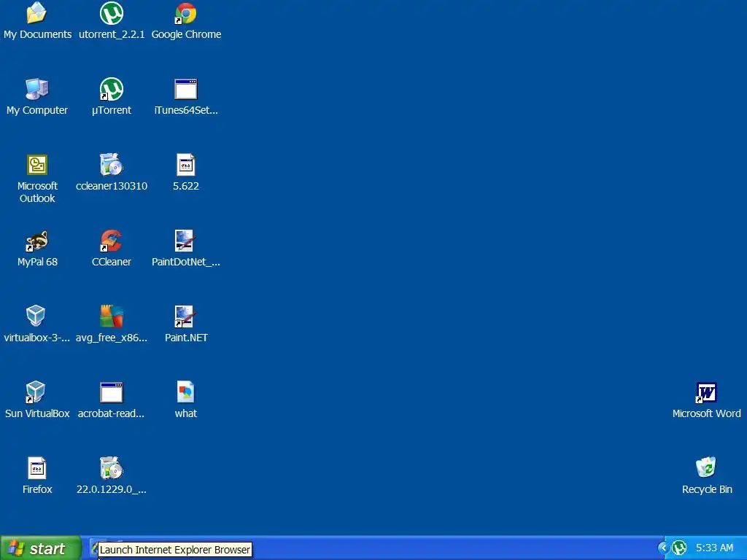Open the My Documents folder icon
Image resolution: width=747 pixels, height=560 pixels.
click(x=36, y=13)
